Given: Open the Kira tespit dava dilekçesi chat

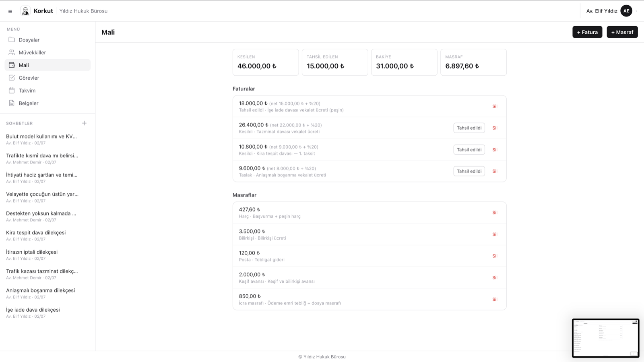Looking at the screenshot, I should tap(47, 236).
